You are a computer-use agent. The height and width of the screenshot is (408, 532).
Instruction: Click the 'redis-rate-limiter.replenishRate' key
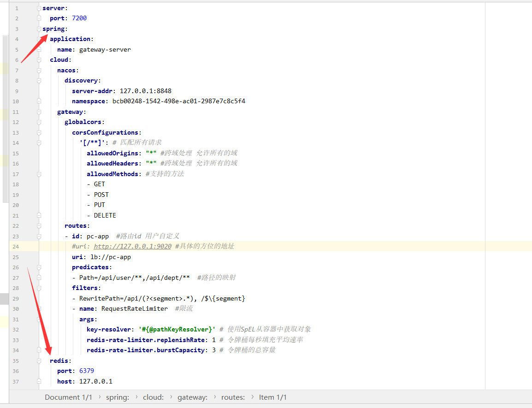tap(146, 340)
